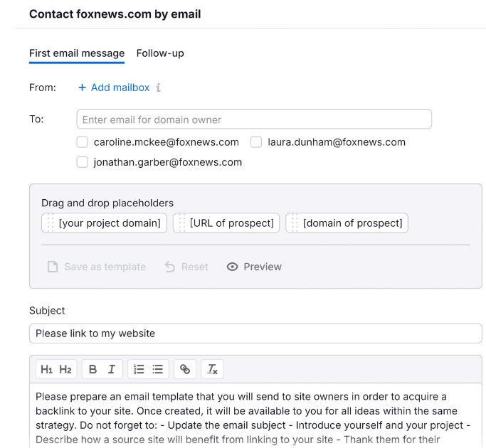The image size is (486, 448).
Task: Insert a hyperlink in the message
Action: click(x=185, y=369)
